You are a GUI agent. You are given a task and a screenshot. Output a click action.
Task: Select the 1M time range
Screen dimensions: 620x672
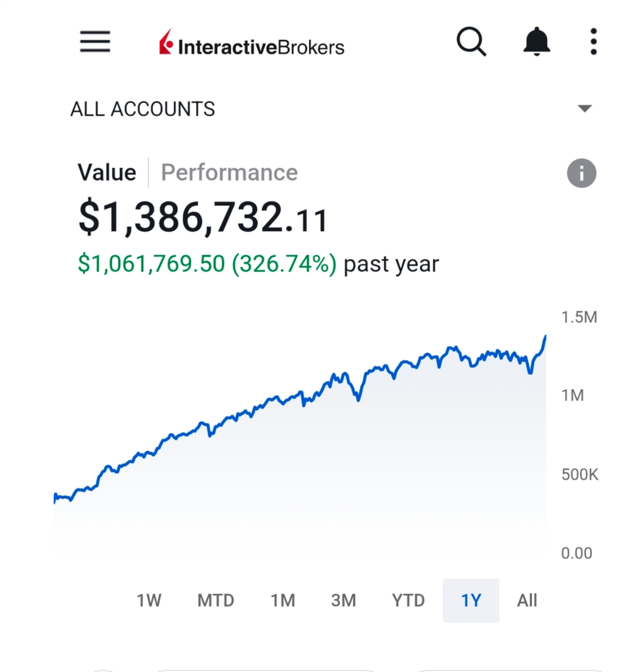(x=283, y=600)
